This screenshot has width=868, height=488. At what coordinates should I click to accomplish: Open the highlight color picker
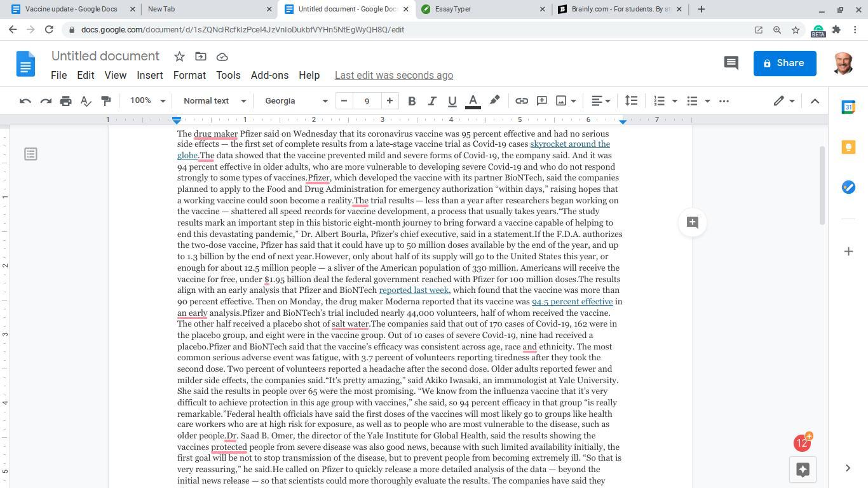pyautogui.click(x=494, y=101)
